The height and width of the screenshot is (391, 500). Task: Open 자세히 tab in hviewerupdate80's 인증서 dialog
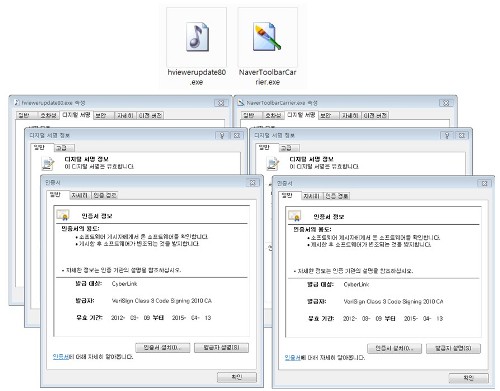80,195
